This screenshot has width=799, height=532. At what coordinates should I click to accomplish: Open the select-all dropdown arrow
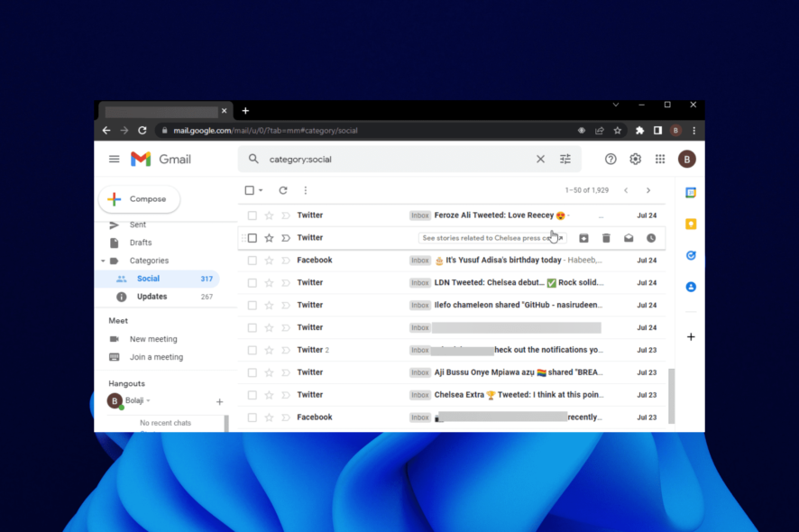pos(261,190)
